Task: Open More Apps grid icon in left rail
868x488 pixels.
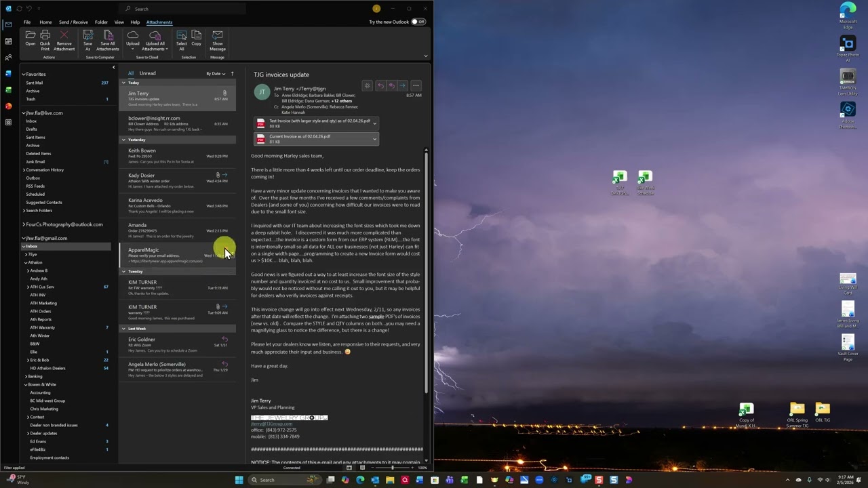Action: tap(8, 122)
